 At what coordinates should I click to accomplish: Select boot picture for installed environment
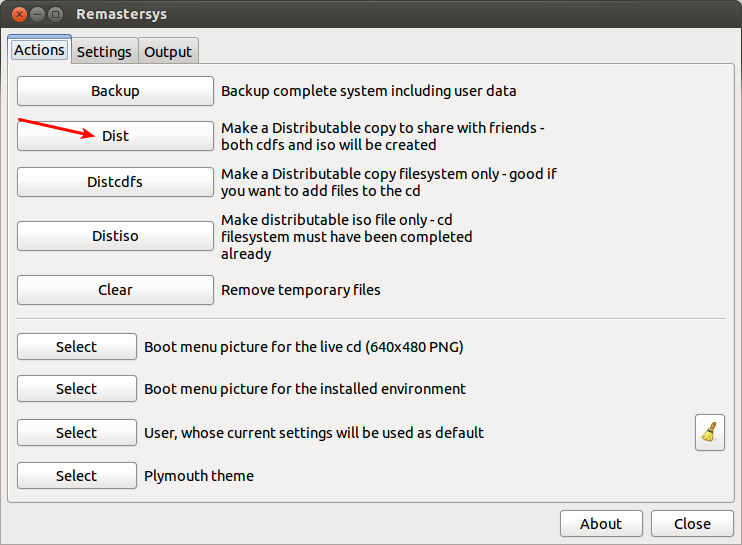(77, 389)
